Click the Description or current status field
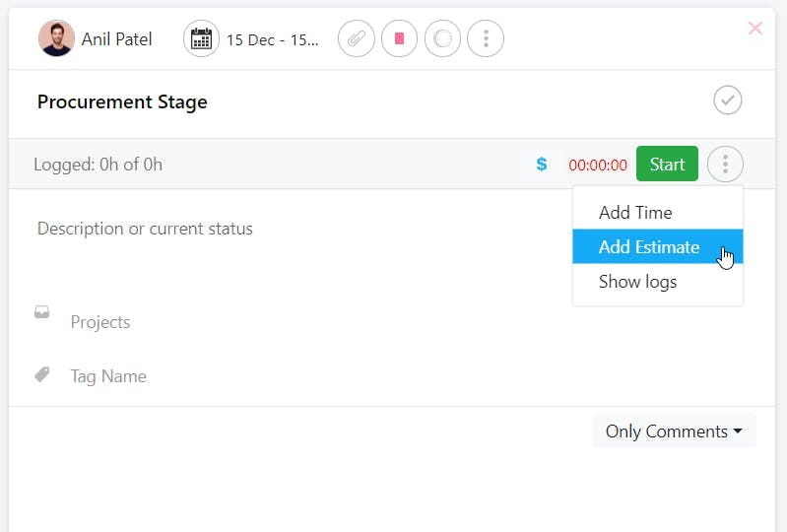 pyautogui.click(x=145, y=229)
